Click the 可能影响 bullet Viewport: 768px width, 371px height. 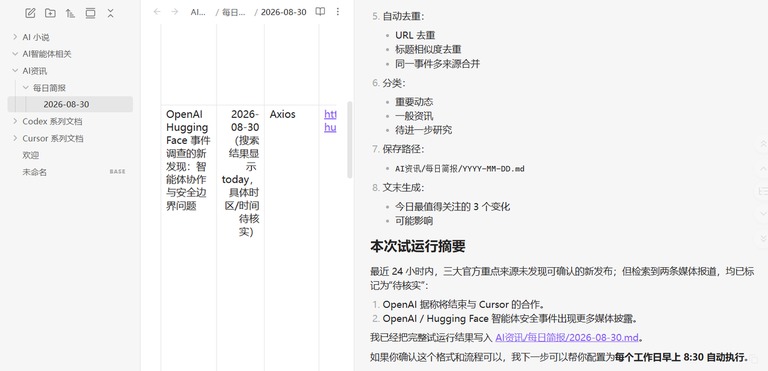[414, 221]
